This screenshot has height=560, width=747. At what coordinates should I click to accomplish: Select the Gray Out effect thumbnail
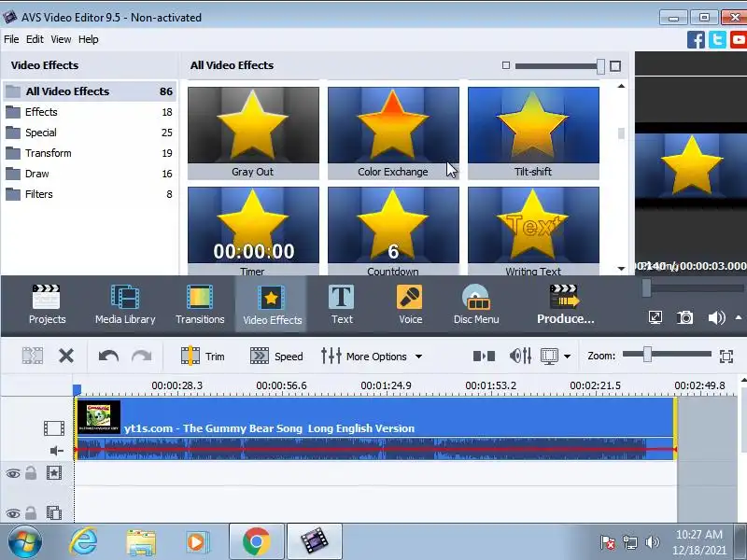pos(253,133)
